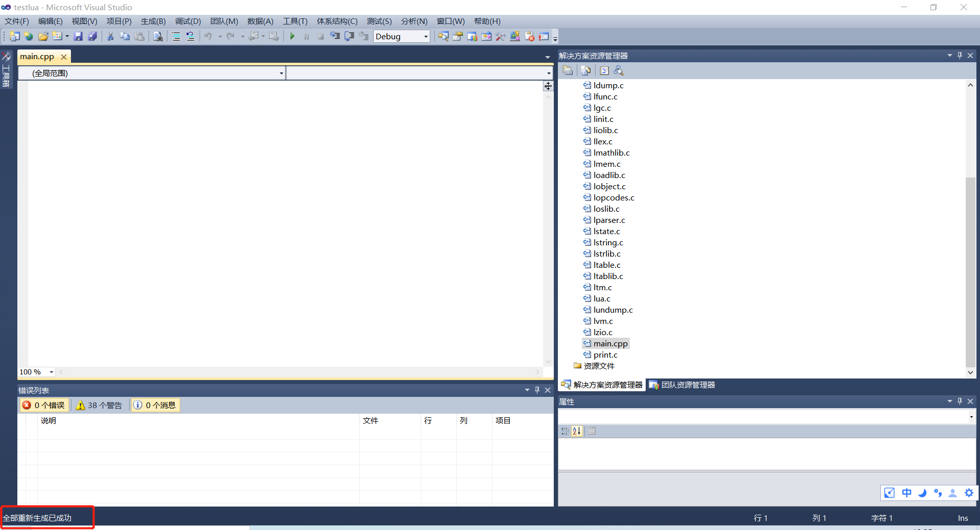
Task: Click the Step Out toolbar icon
Action: [x=364, y=36]
